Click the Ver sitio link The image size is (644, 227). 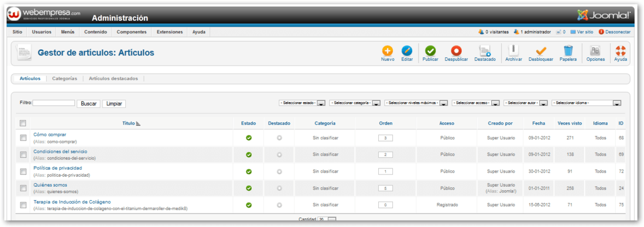(581, 32)
